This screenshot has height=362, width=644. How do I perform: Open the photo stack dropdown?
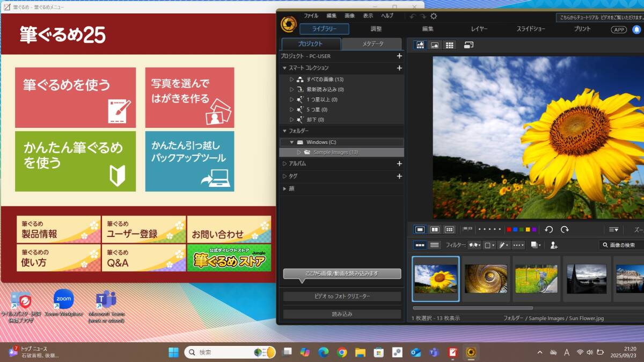(x=536, y=245)
